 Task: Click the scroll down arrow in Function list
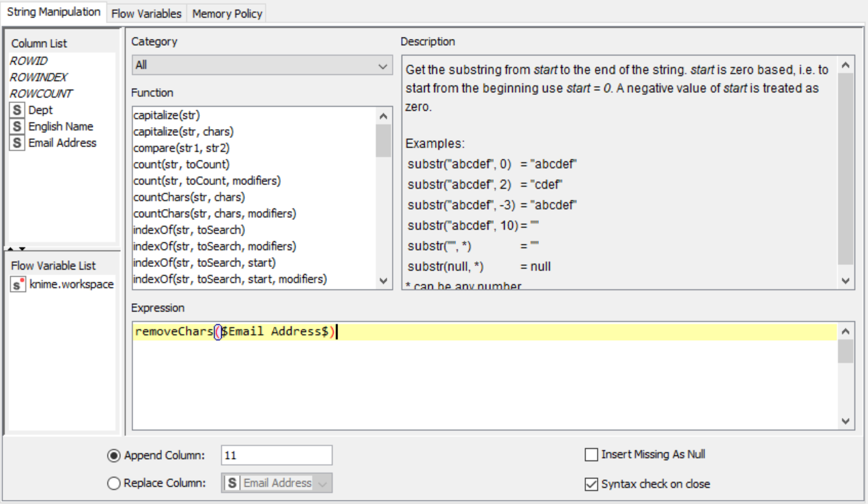click(x=383, y=281)
